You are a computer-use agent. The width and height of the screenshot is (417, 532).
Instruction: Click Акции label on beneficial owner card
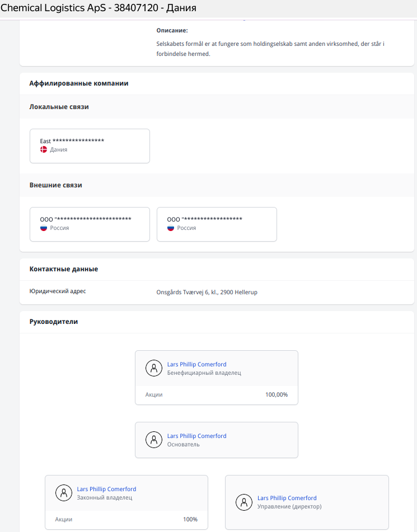pos(154,394)
